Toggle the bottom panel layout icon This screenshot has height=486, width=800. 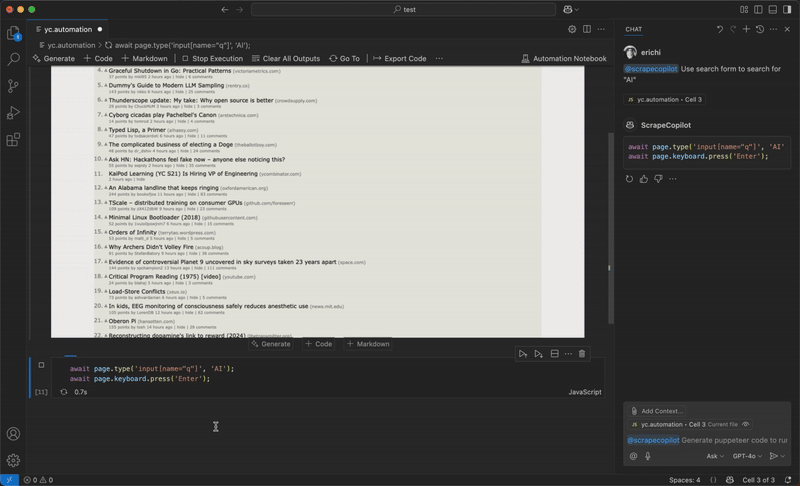772,9
